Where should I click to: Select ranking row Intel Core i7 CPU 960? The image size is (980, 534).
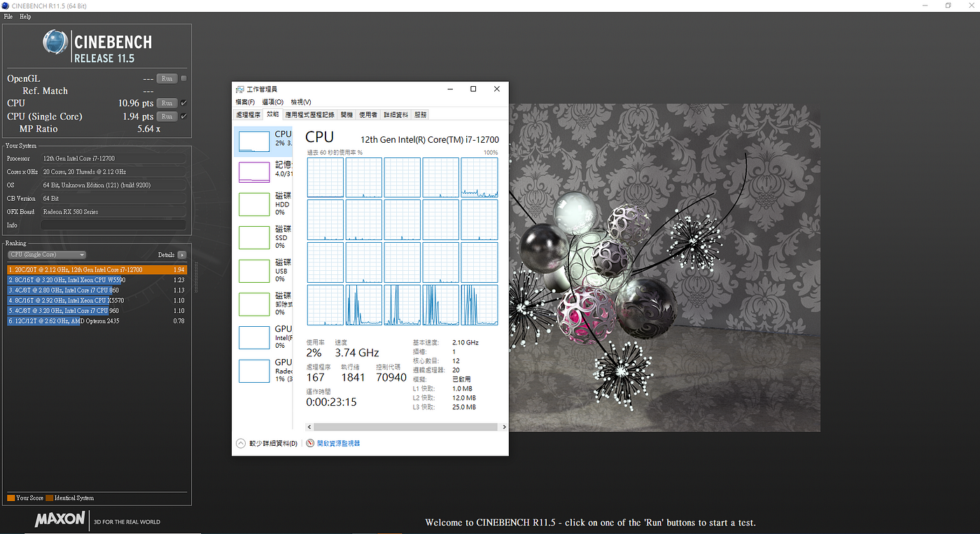coord(97,311)
